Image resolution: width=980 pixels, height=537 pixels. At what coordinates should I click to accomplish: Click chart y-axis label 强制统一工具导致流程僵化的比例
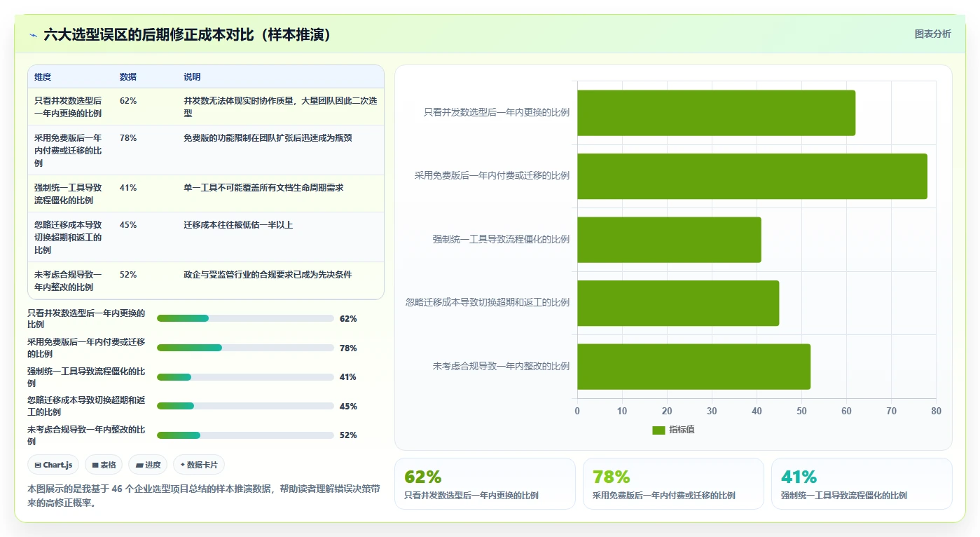pyautogui.click(x=501, y=240)
